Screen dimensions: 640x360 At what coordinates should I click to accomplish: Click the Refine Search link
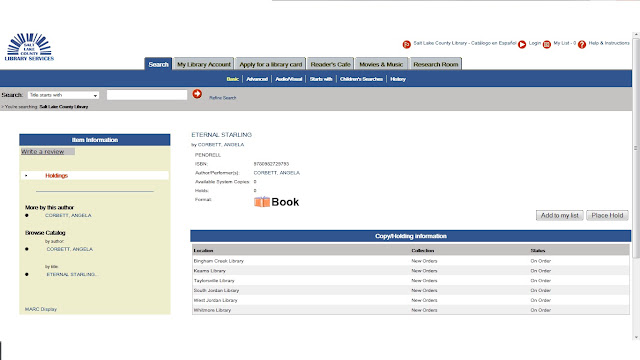(x=222, y=98)
